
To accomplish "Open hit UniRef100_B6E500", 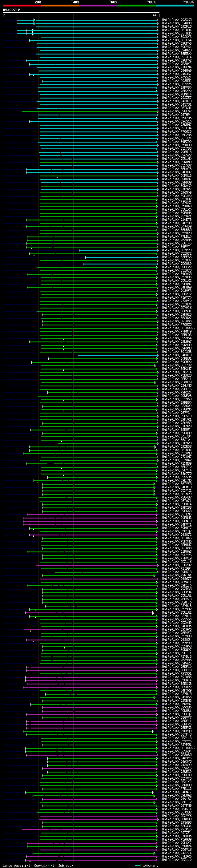I will click(x=177, y=54).
